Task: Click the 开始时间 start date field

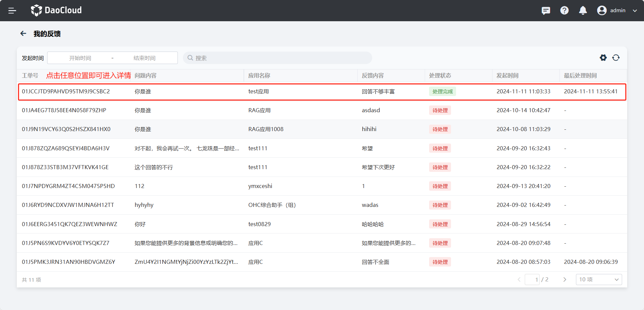Action: pyautogui.click(x=80, y=58)
